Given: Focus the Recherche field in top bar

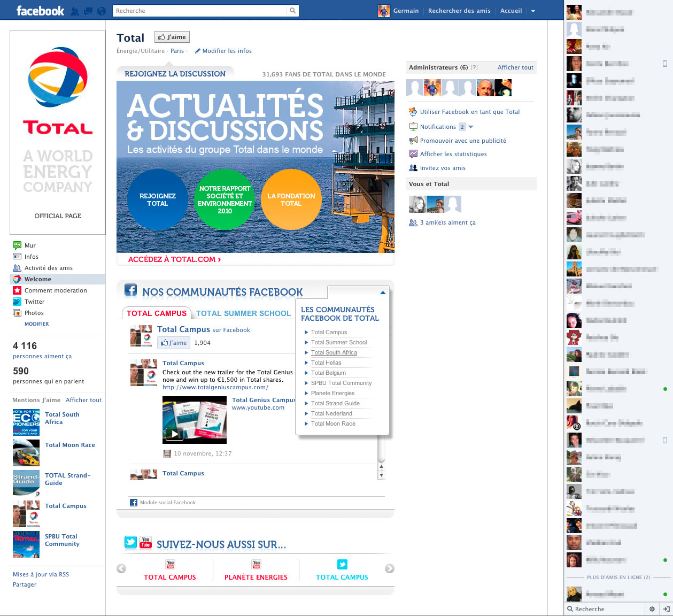Looking at the screenshot, I should tap(200, 11).
